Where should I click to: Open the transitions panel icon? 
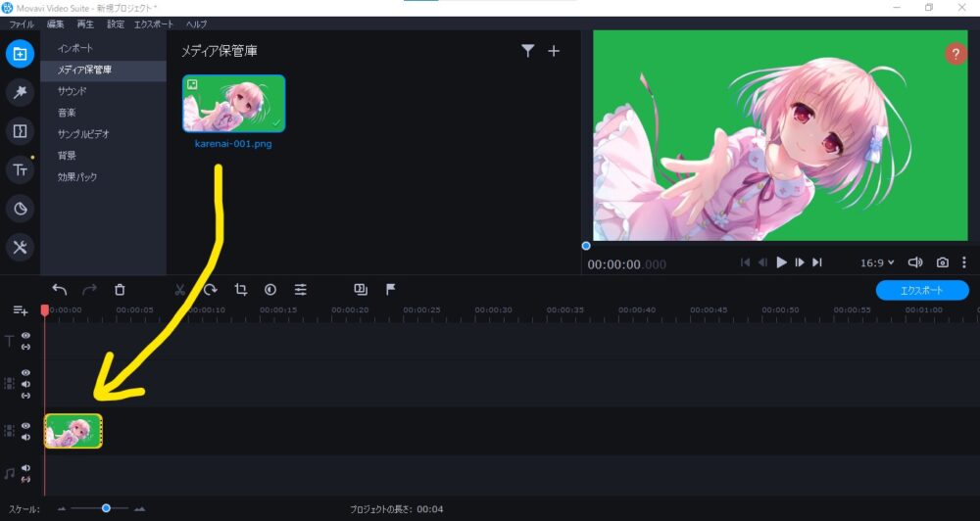coord(20,131)
